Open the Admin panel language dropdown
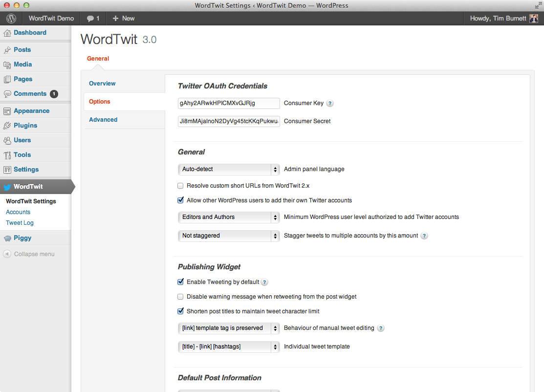The height and width of the screenshot is (392, 544). (229, 169)
